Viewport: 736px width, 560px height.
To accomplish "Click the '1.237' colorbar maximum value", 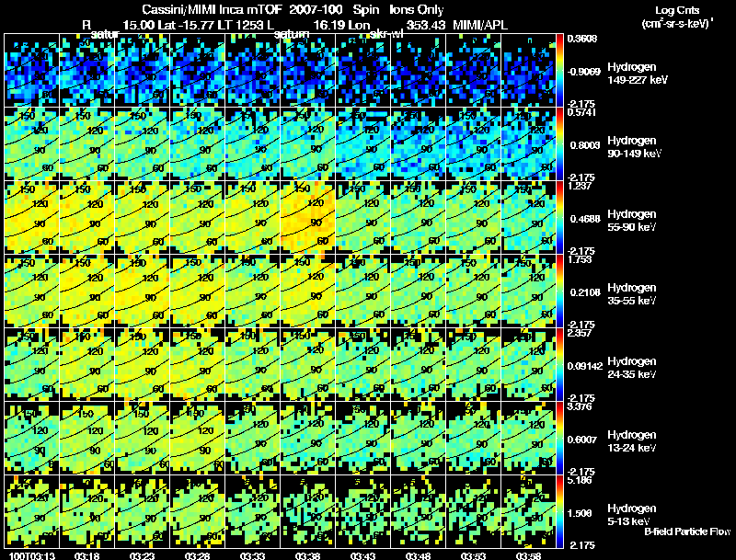I will pyautogui.click(x=580, y=186).
